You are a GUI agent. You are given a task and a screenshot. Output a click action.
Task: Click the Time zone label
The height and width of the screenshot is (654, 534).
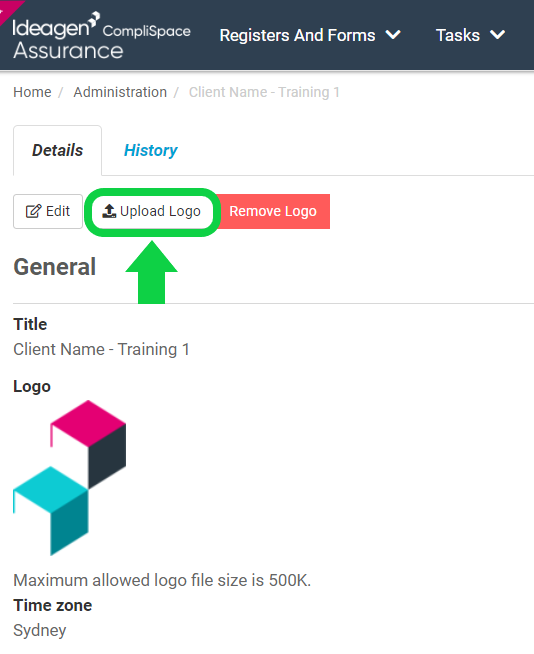(53, 605)
